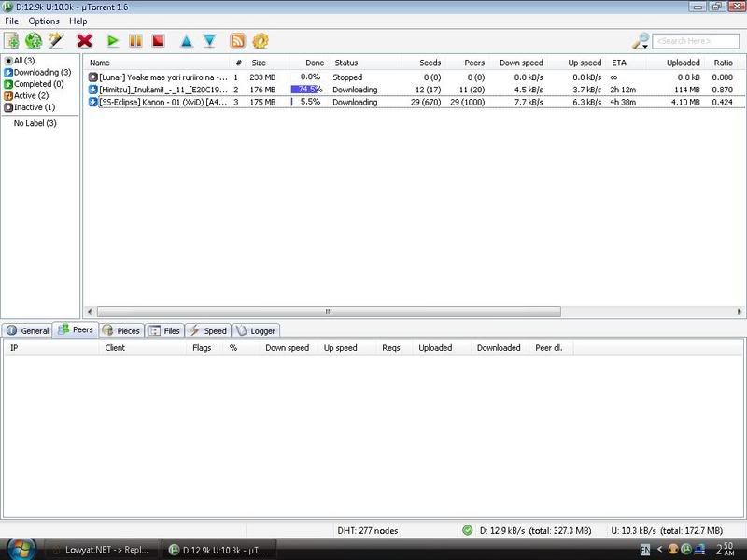
Task: Click the µTorrent taskbar button
Action: 219,550
